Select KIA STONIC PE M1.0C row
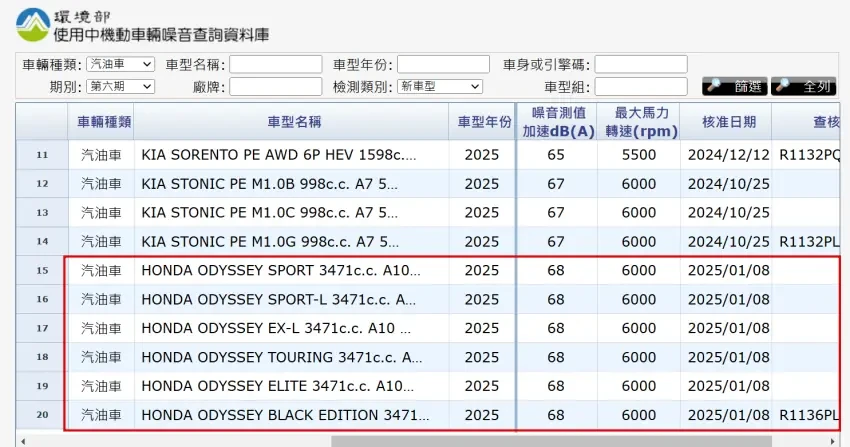The image size is (850, 447). [x=428, y=212]
